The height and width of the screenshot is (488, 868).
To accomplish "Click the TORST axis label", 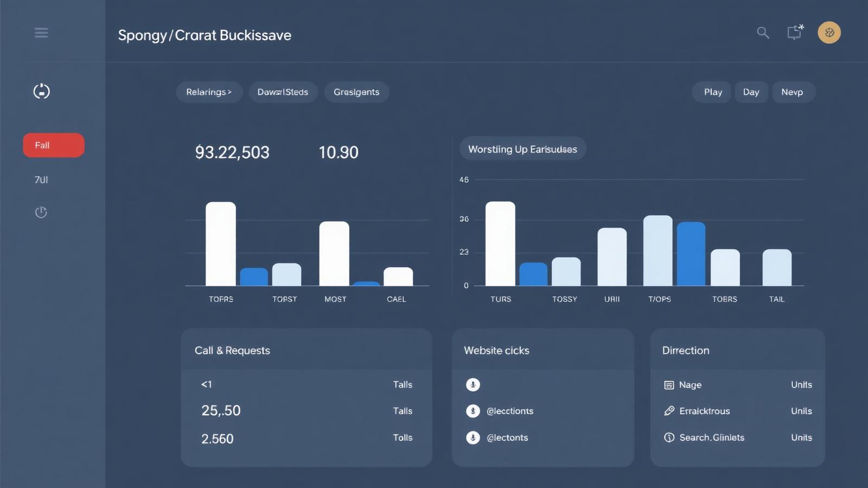I will pyautogui.click(x=284, y=299).
